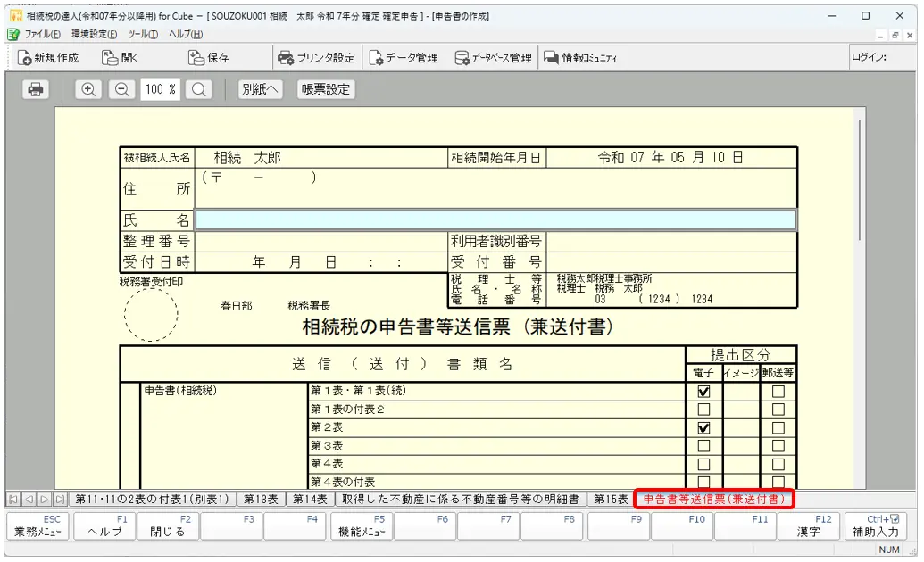Switch to 第15表 tab
Viewport: 924px width, 562px height.
(611, 500)
